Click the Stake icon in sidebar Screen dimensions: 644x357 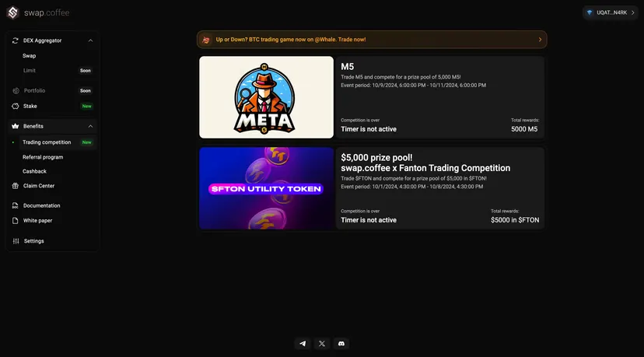point(16,106)
